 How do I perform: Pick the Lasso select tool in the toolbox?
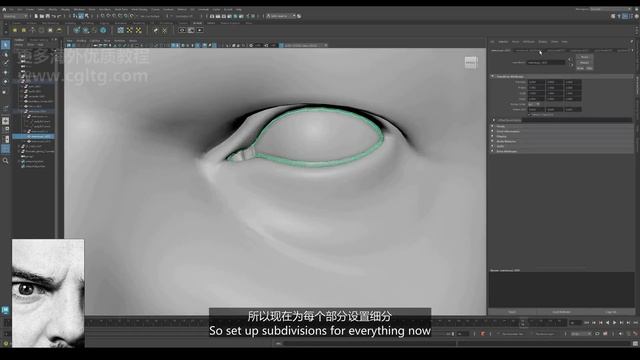point(5,54)
